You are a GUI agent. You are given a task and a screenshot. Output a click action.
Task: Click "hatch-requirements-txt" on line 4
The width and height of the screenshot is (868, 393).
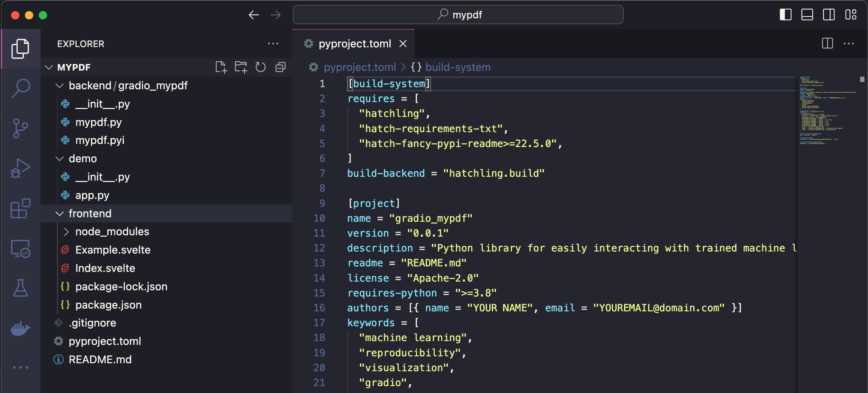point(431,129)
